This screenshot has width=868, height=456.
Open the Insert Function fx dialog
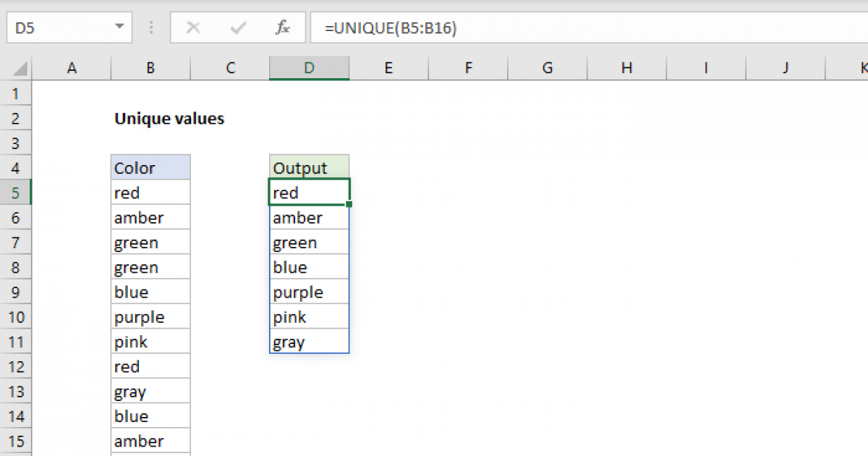[283, 28]
